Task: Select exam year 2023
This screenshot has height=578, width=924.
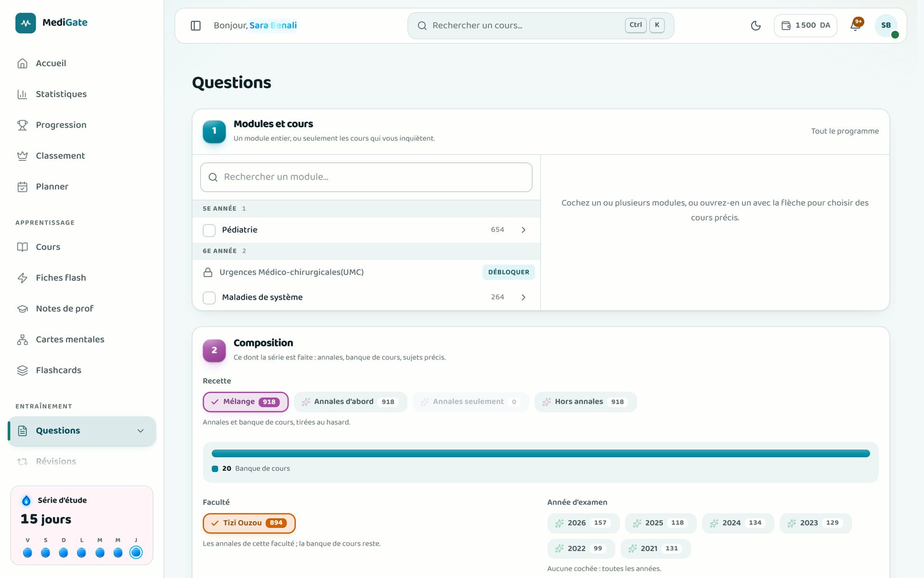Action: [815, 523]
